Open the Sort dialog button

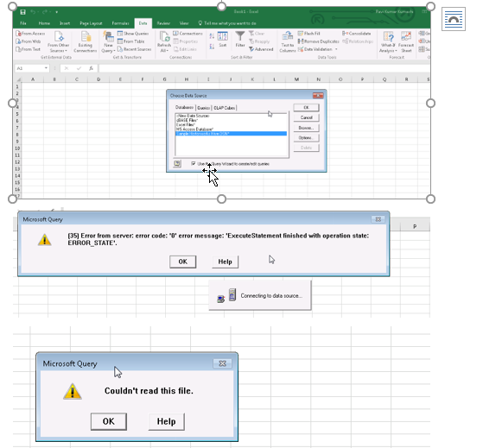pos(223,40)
